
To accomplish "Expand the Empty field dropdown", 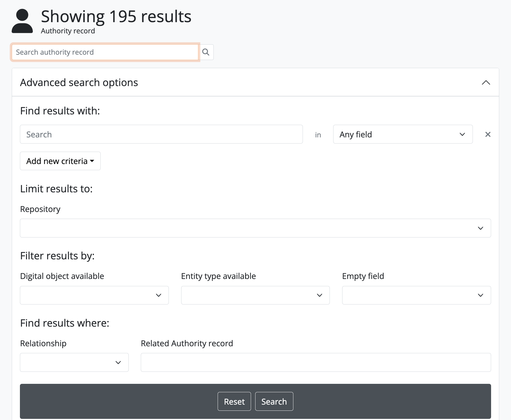I will (x=416, y=295).
